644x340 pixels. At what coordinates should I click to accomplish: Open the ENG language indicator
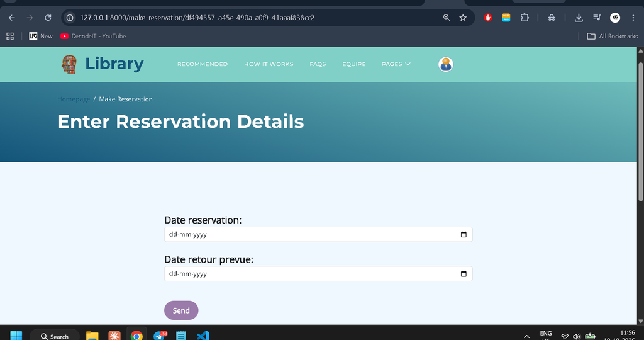(x=546, y=335)
